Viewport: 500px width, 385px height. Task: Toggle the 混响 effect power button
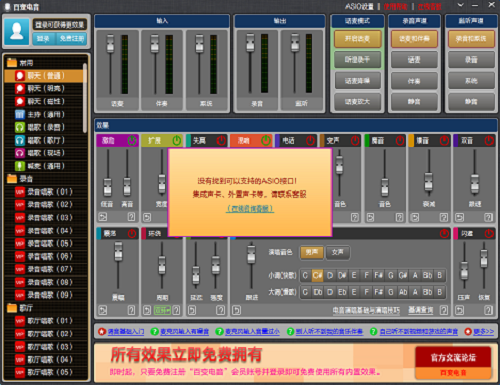click(266, 141)
